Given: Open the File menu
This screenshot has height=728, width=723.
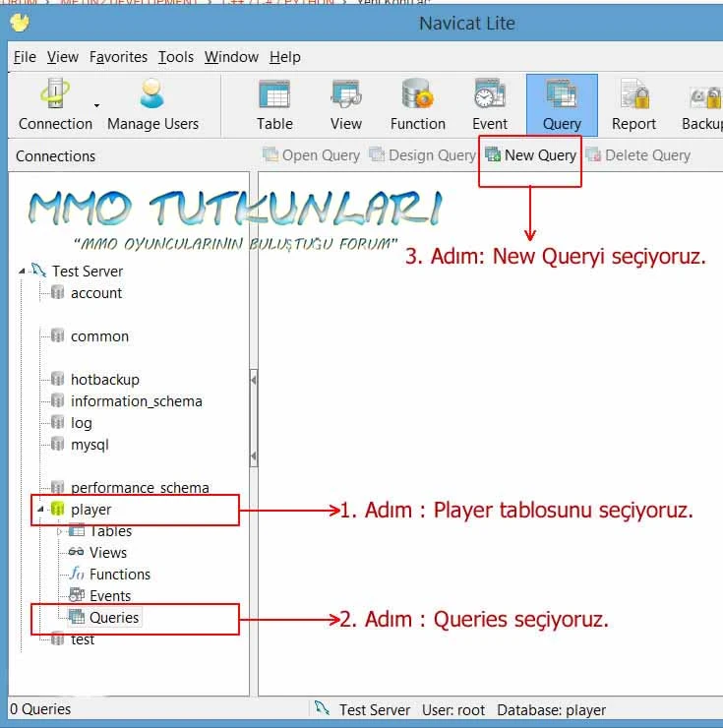Looking at the screenshot, I should click(x=25, y=57).
